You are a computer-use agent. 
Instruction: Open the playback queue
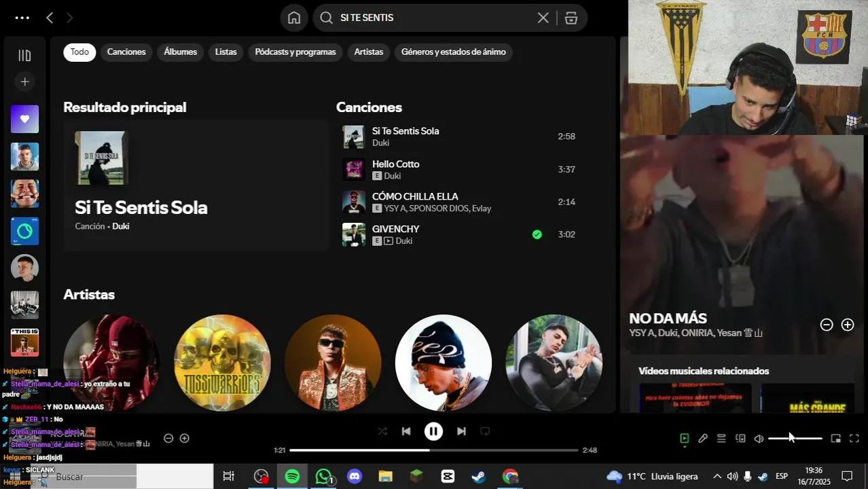[x=721, y=439]
